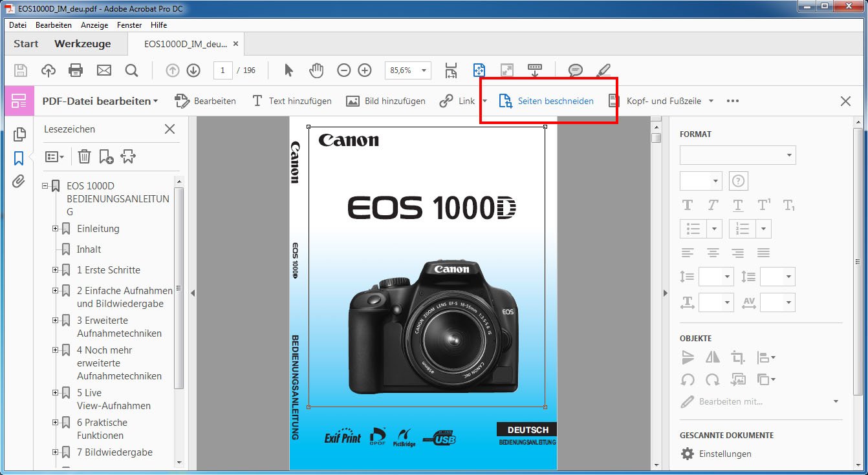Open the Link dropdown arrow
Screen dimensions: 868x475
pos(485,101)
